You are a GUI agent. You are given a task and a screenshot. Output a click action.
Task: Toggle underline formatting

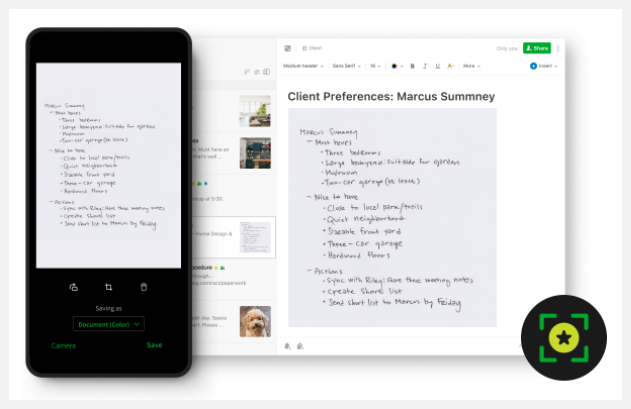pyautogui.click(x=437, y=66)
